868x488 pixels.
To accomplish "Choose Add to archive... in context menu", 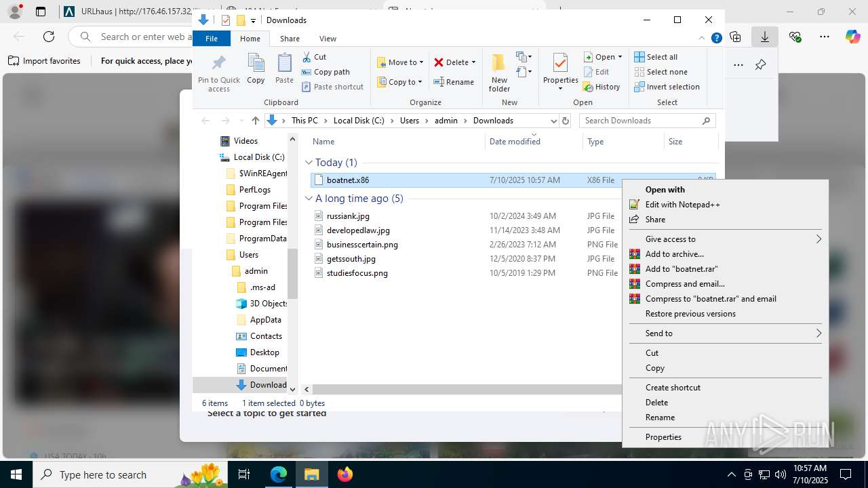I will click(725, 254).
